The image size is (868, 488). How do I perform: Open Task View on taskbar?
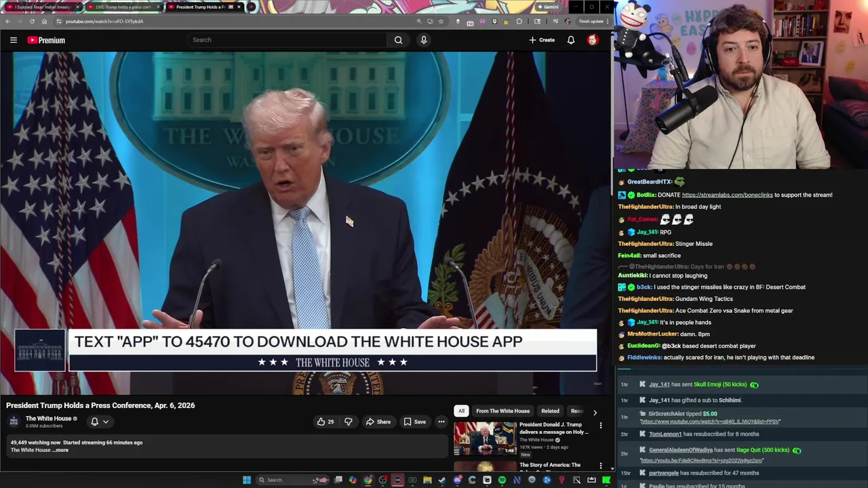click(x=338, y=480)
